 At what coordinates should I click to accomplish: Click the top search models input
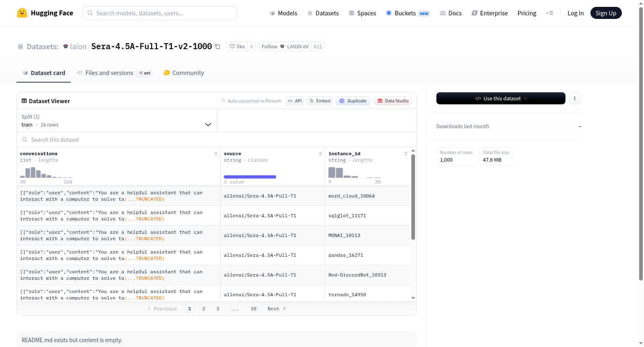[x=160, y=13]
